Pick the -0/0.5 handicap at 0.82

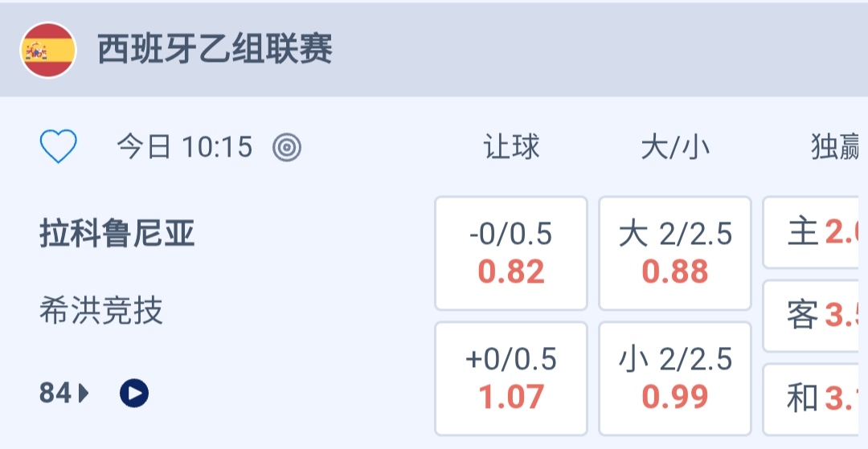511,253
